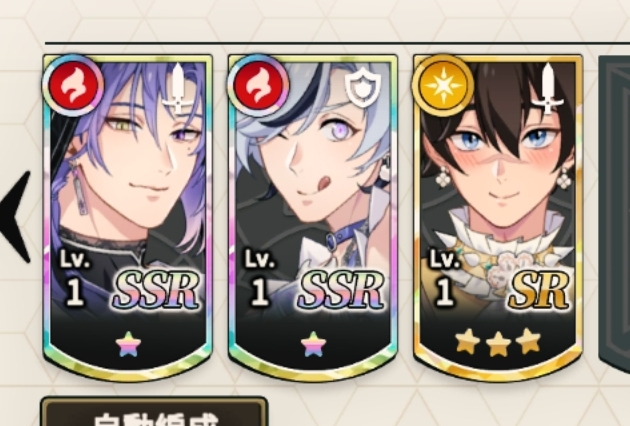Select the dark-haired SR character card

tap(498, 217)
